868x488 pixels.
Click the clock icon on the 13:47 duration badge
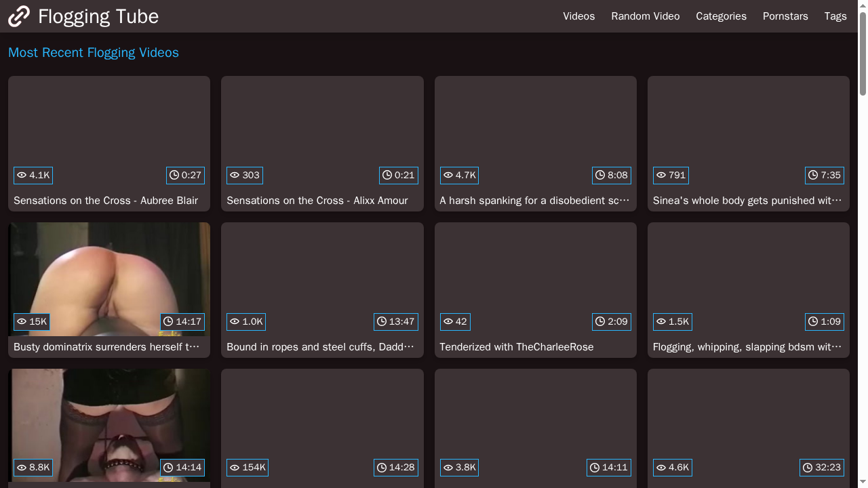(382, 322)
